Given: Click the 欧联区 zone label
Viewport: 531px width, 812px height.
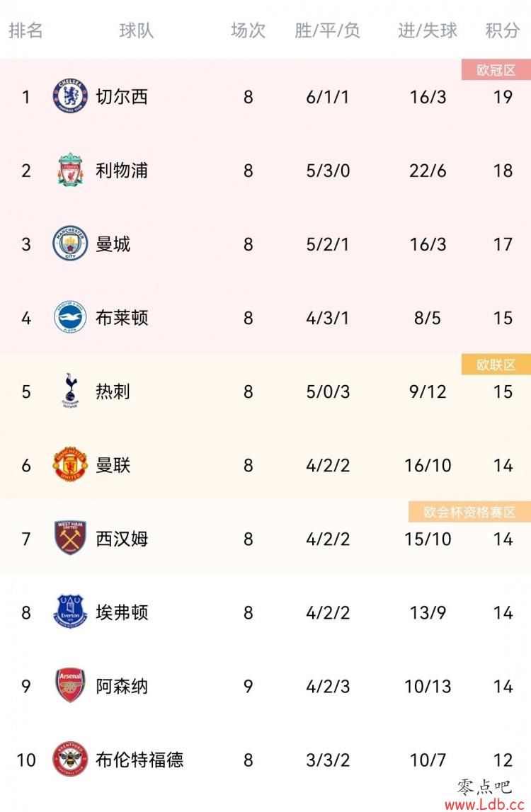Looking at the screenshot, I should point(496,365).
